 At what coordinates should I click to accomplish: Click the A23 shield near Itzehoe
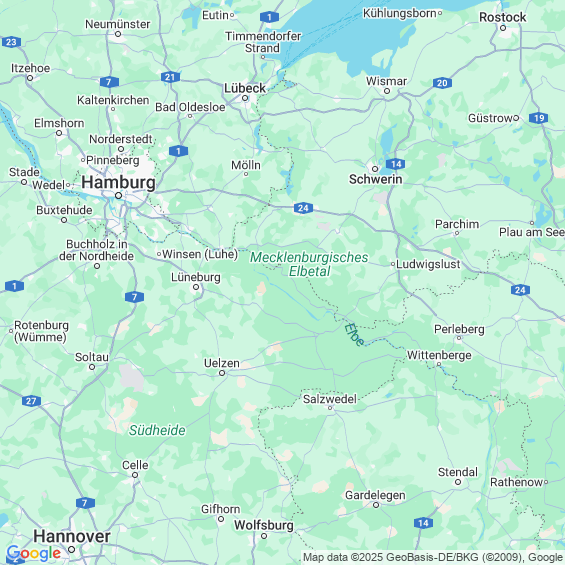click(x=11, y=42)
